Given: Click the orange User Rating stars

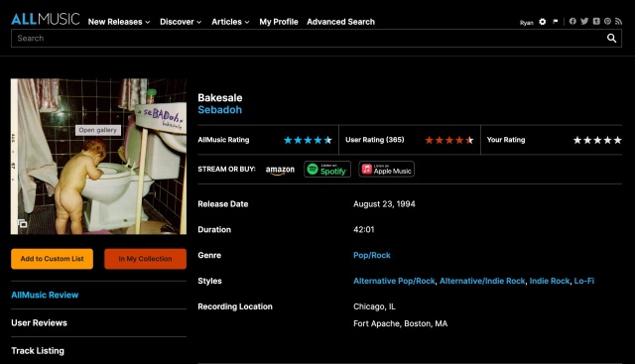Looking at the screenshot, I should pos(449,140).
